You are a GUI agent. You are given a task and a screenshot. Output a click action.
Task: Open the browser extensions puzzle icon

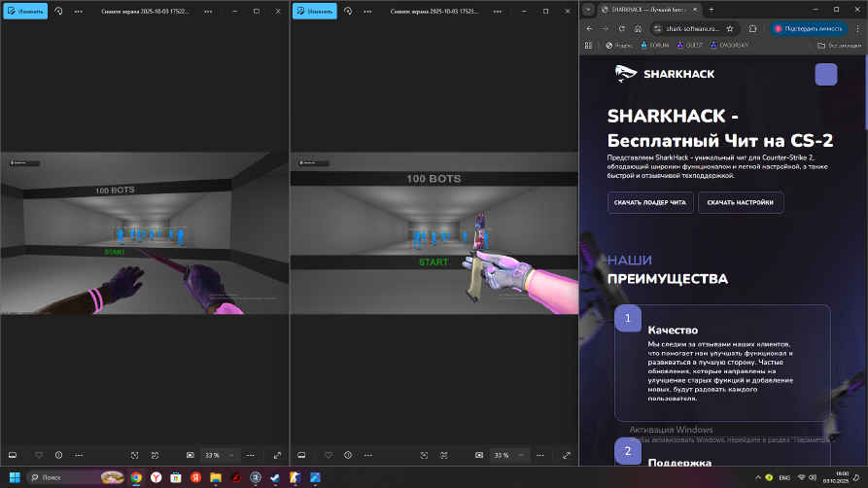[752, 28]
